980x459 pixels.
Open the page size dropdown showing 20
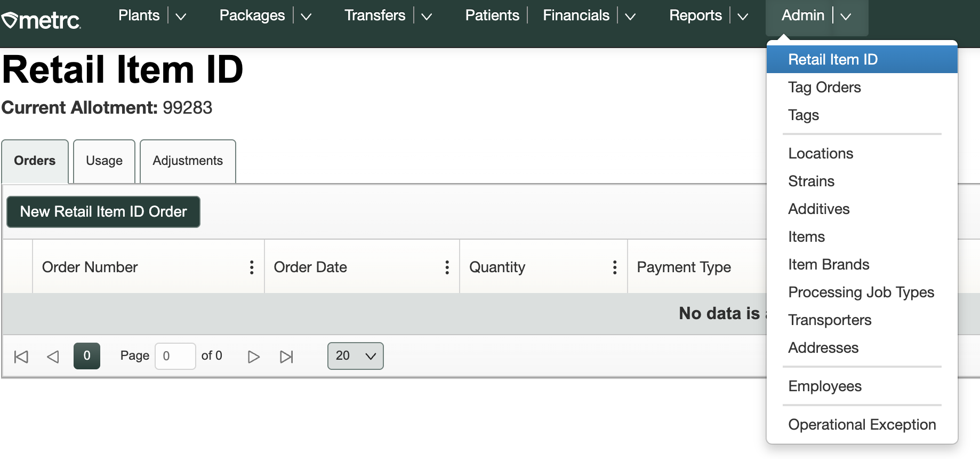(x=355, y=356)
